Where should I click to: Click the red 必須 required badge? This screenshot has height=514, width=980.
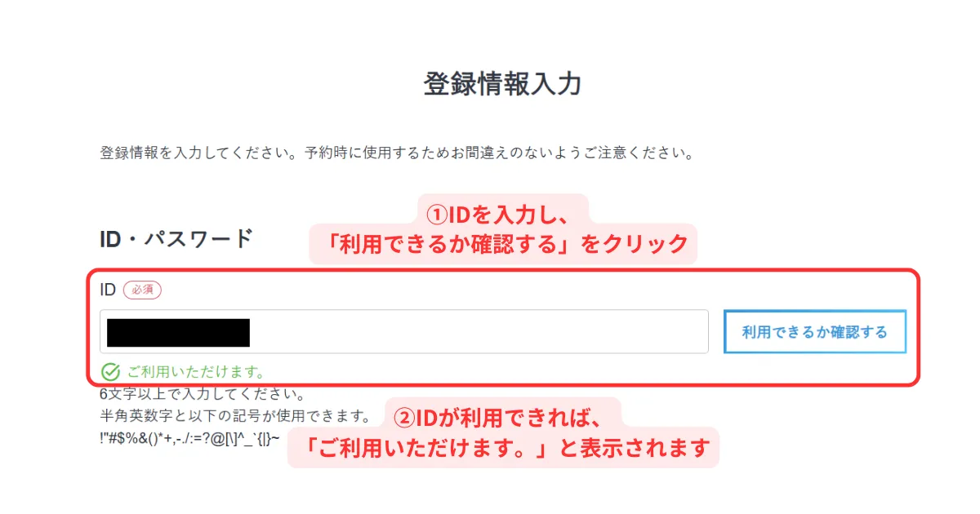pyautogui.click(x=144, y=289)
